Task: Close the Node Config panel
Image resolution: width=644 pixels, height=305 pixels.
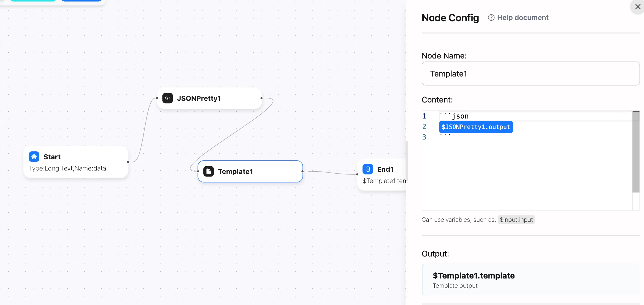Action: click(x=638, y=7)
